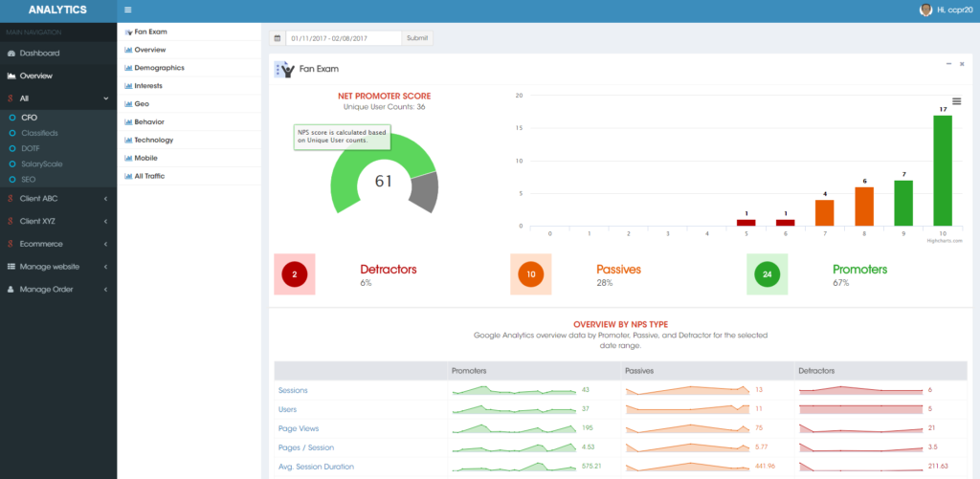Collapse the Fan Exam panel using minus icon
Image resolution: width=980 pixels, height=479 pixels.
[948, 64]
